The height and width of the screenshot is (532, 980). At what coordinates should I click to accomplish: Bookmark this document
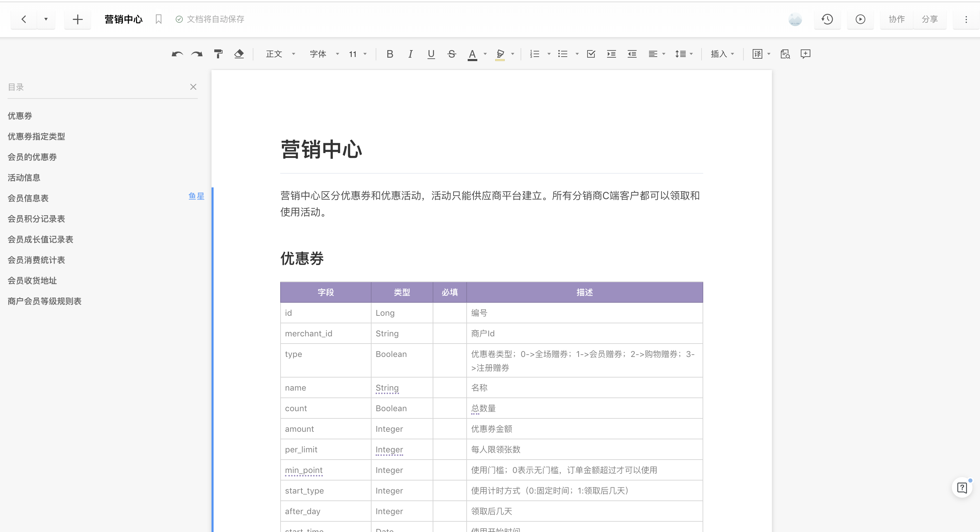pyautogui.click(x=159, y=19)
